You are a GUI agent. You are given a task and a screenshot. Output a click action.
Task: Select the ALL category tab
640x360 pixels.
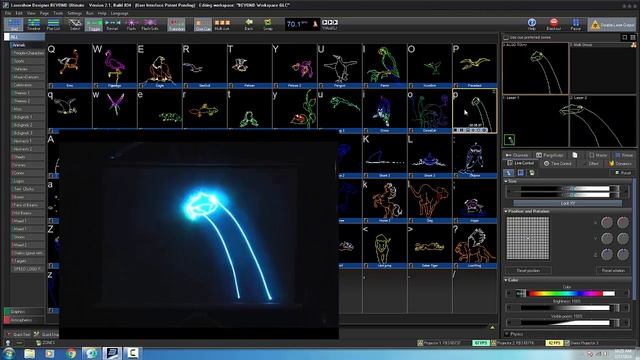click(24, 37)
